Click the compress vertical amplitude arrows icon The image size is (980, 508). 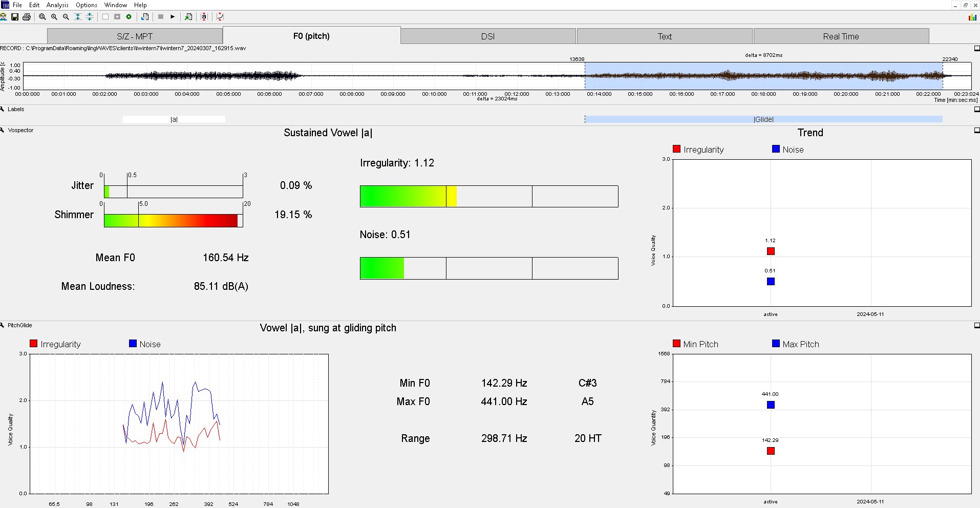90,17
